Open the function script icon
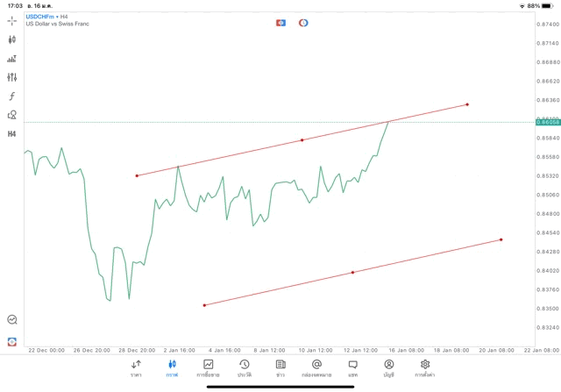The height and width of the screenshot is (392, 561). point(12,96)
